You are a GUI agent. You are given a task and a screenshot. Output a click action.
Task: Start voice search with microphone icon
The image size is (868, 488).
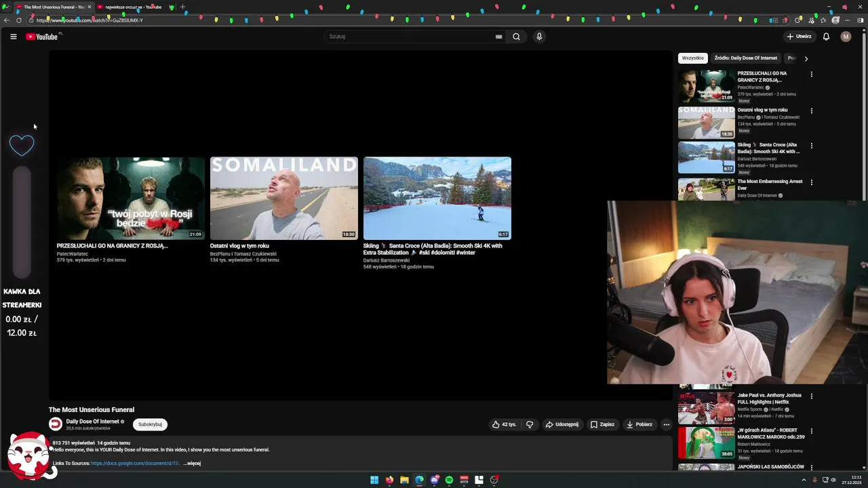[539, 37]
